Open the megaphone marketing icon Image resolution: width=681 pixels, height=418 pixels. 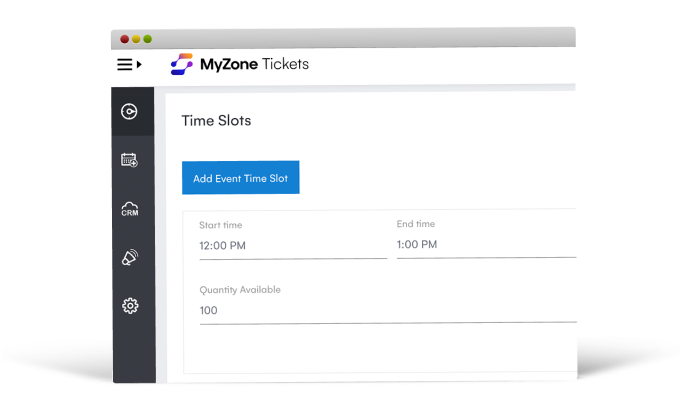(x=130, y=257)
